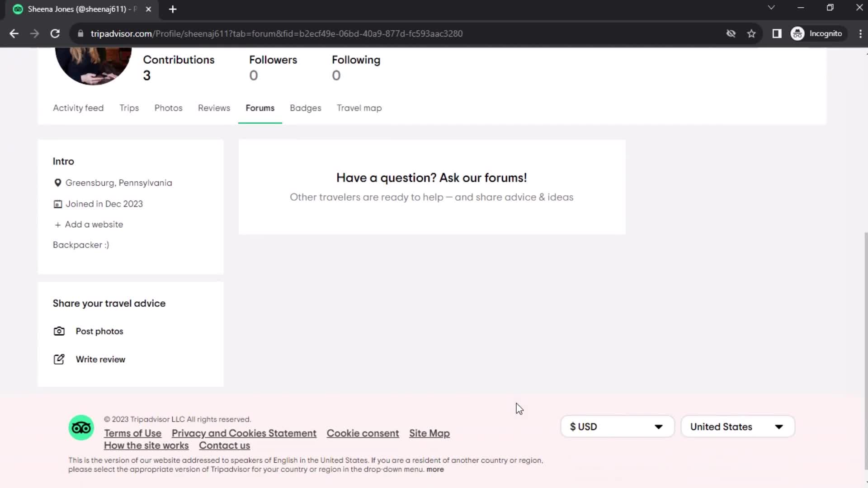This screenshot has width=868, height=488.
Task: Click the add website plus icon
Action: pos(57,225)
